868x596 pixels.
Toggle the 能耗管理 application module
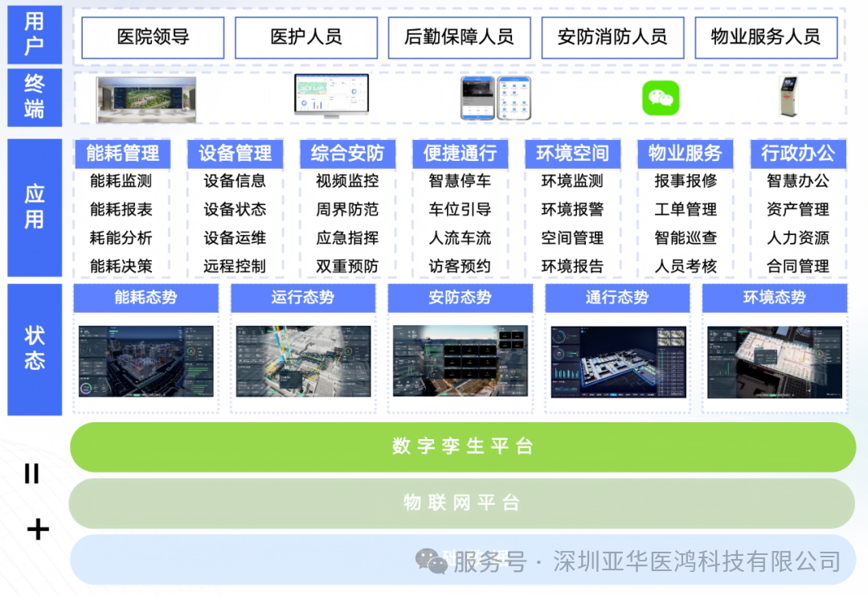tap(122, 153)
